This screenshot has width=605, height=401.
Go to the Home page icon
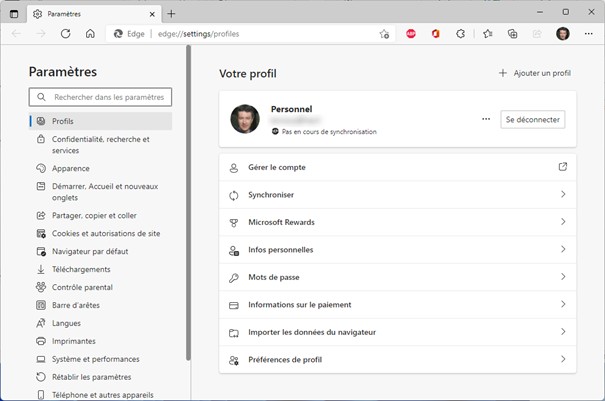[x=90, y=33]
